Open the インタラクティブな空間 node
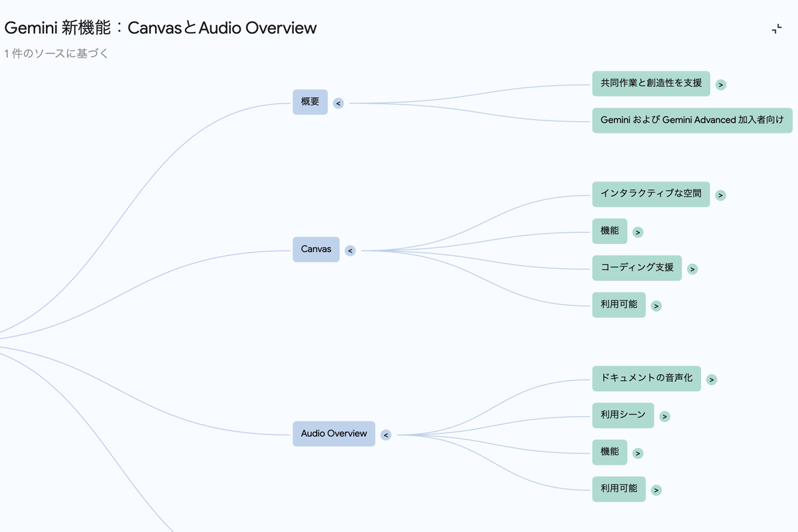Image resolution: width=798 pixels, height=532 pixels. click(651, 194)
